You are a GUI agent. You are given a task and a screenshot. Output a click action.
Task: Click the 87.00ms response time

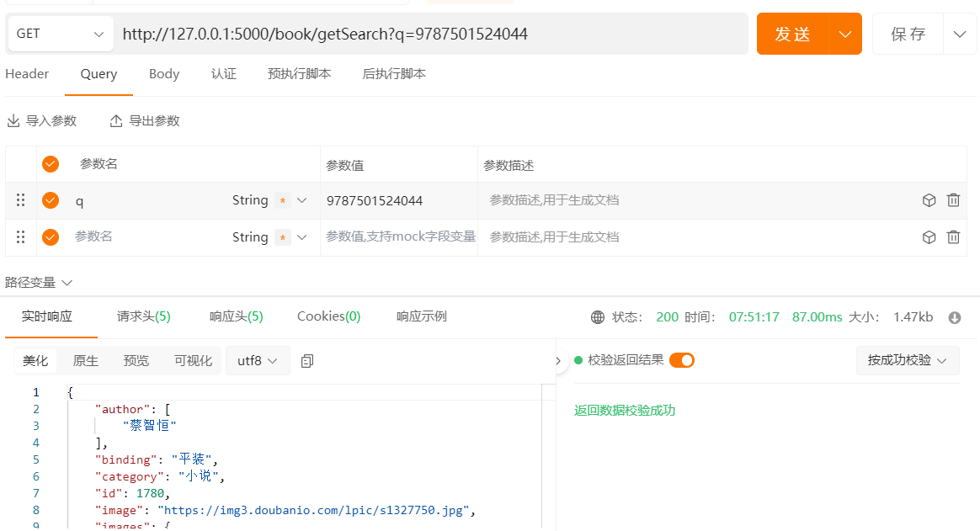coord(817,316)
